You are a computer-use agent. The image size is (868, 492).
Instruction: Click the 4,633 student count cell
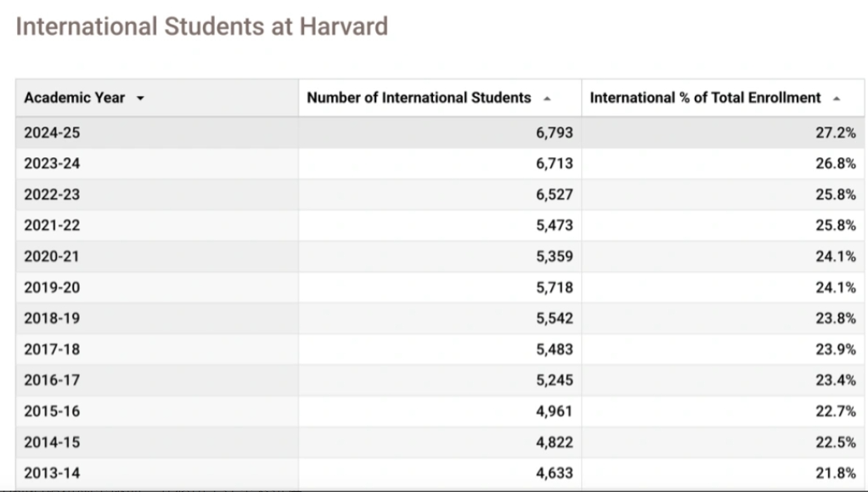(555, 473)
